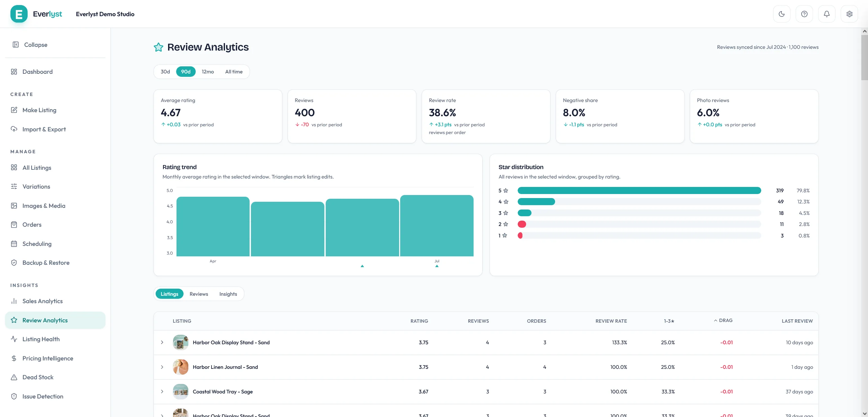The image size is (868, 417).
Task: Click the Everlyst logo icon
Action: [x=19, y=14]
